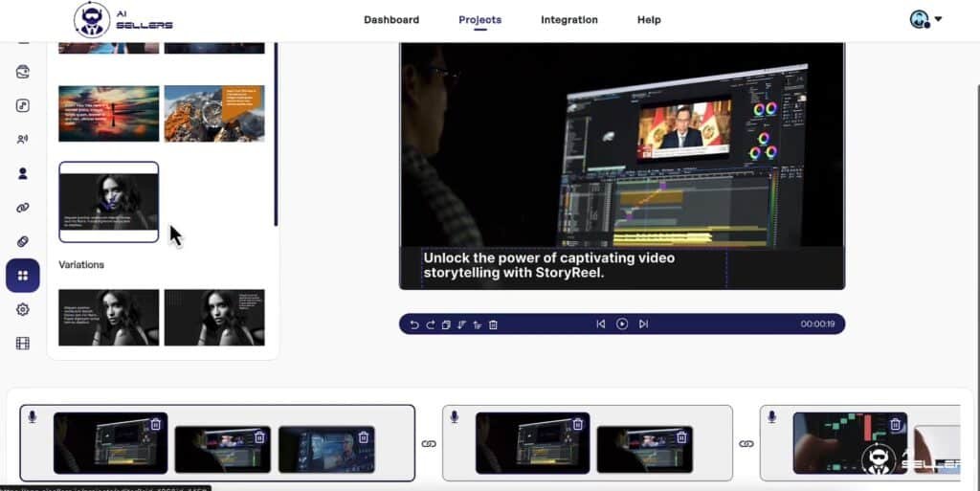Open the music note sidebar panel

click(23, 105)
